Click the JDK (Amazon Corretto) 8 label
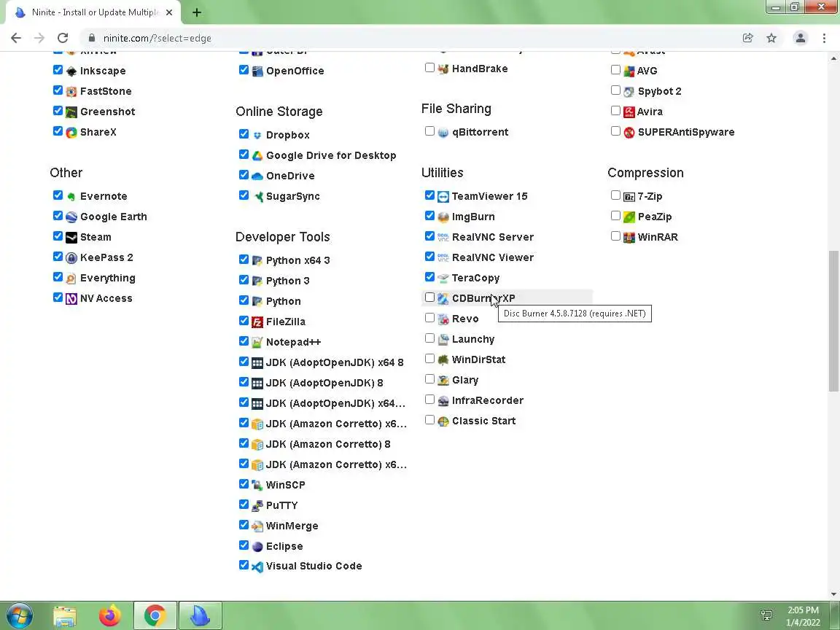This screenshot has height=630, width=840. pyautogui.click(x=328, y=445)
